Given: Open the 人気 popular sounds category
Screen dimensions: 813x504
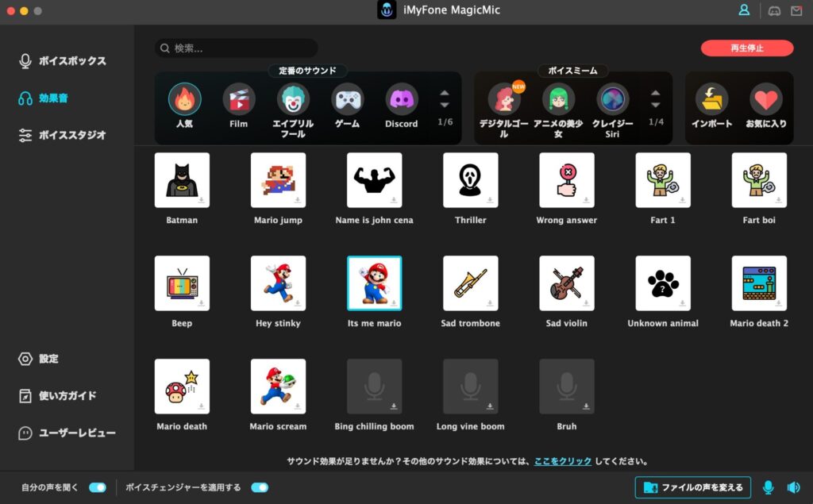Looking at the screenshot, I should coord(184,99).
